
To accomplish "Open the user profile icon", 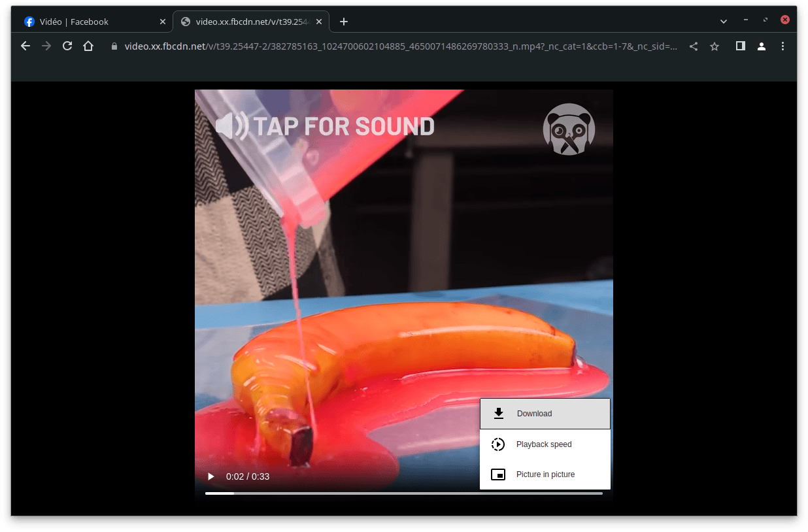I will (762, 46).
